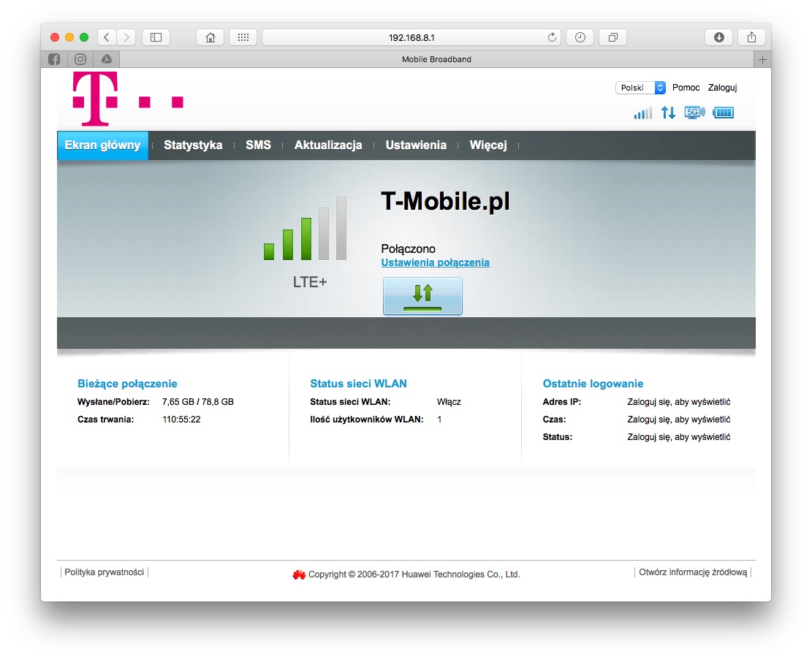Click the LTE+ network type label
The image size is (812, 660).
pyautogui.click(x=310, y=282)
